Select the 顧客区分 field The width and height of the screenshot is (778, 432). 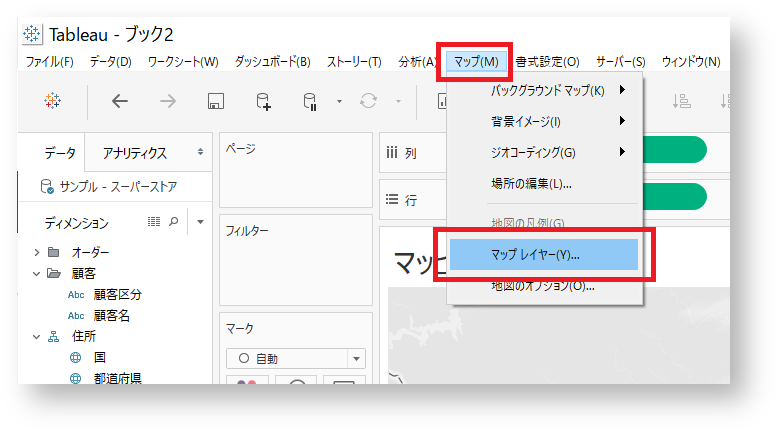(x=118, y=295)
